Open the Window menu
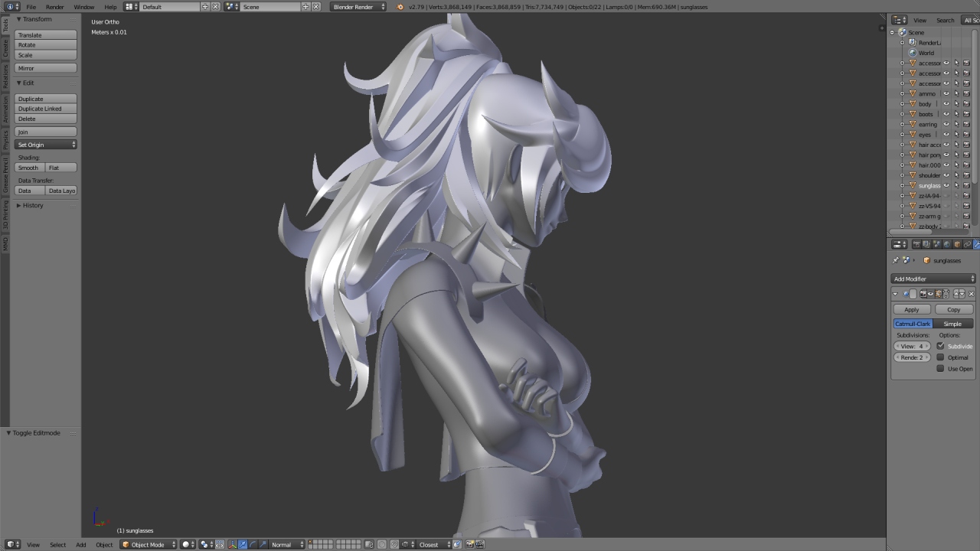 (x=84, y=7)
